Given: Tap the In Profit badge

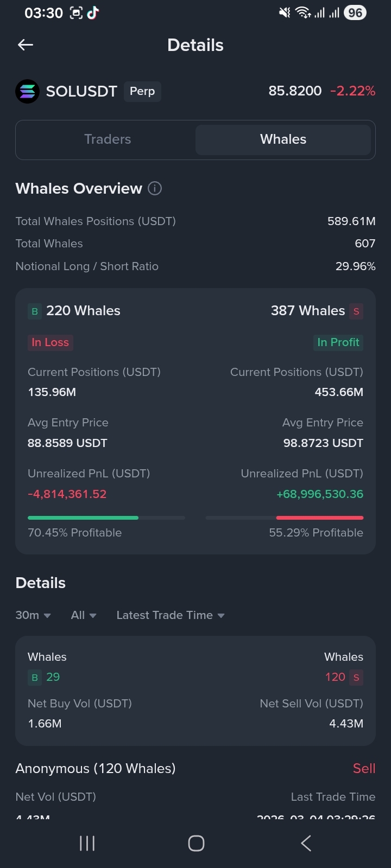Looking at the screenshot, I should 338,342.
